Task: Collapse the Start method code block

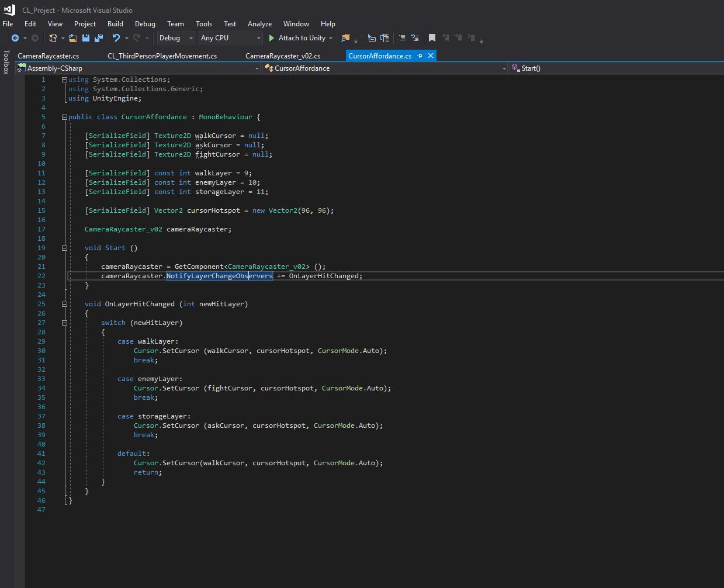Action: (64, 248)
